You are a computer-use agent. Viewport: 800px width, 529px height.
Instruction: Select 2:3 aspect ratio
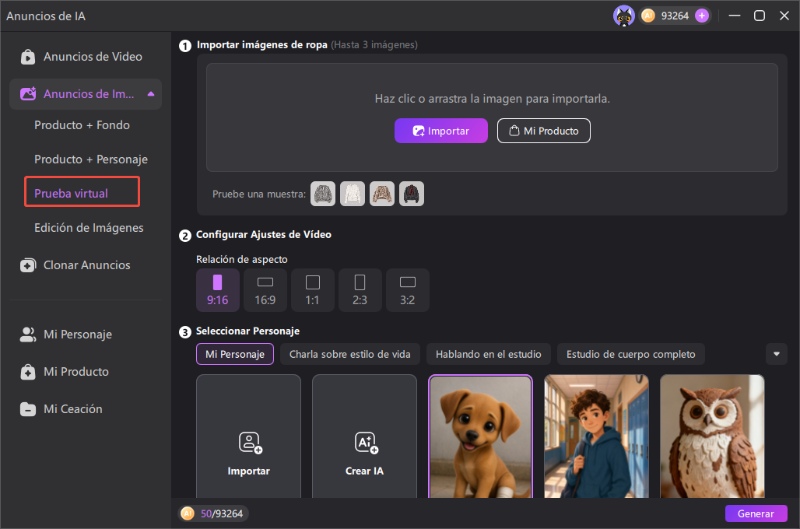coord(360,290)
